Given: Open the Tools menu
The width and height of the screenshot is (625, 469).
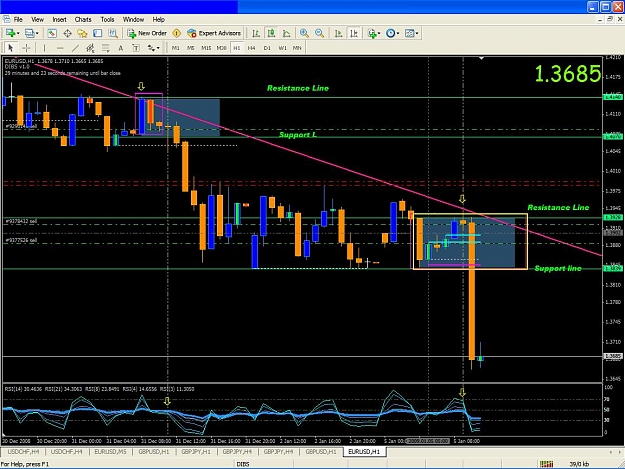Looking at the screenshot, I should click(x=107, y=20).
